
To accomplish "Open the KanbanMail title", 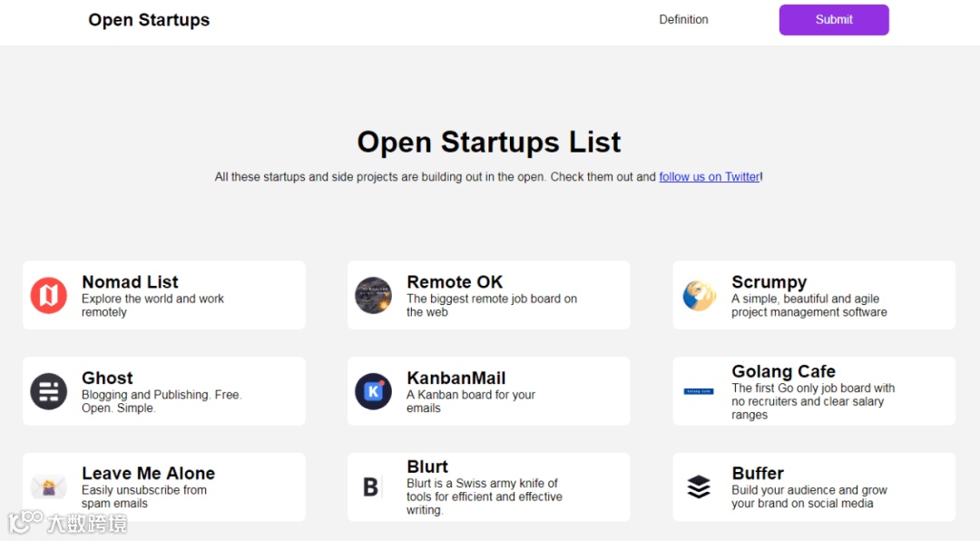I will (x=456, y=378).
